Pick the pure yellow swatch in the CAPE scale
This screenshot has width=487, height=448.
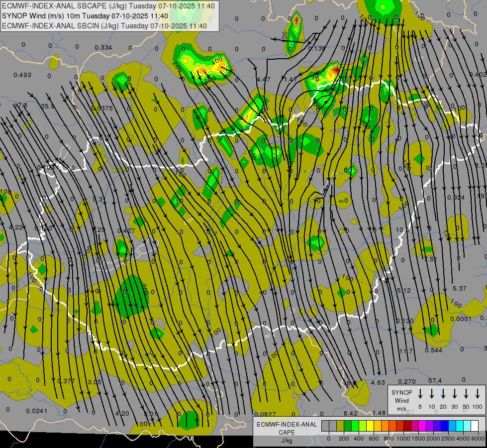tap(370, 426)
